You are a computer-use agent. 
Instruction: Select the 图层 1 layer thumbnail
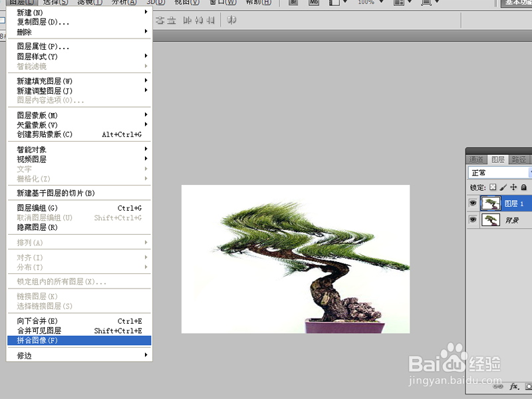491,203
